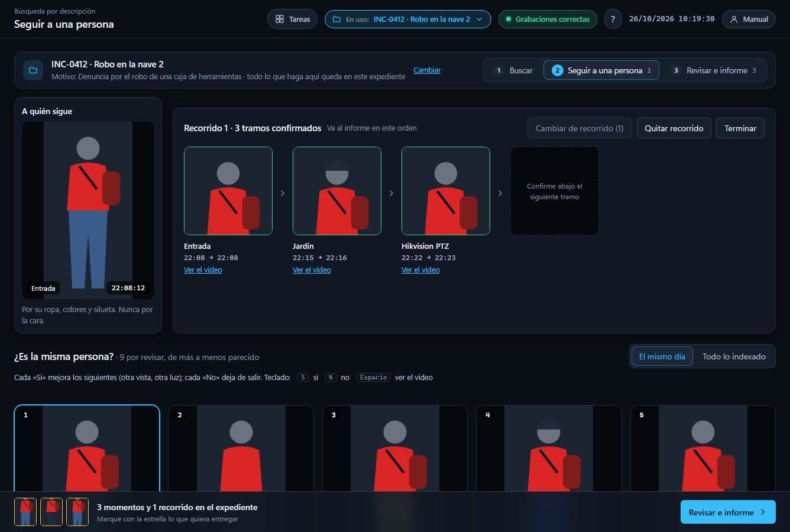The width and height of the screenshot is (790, 532).
Task: Click the date and time 26/10/2026 10:19:30
Action: 672,19
